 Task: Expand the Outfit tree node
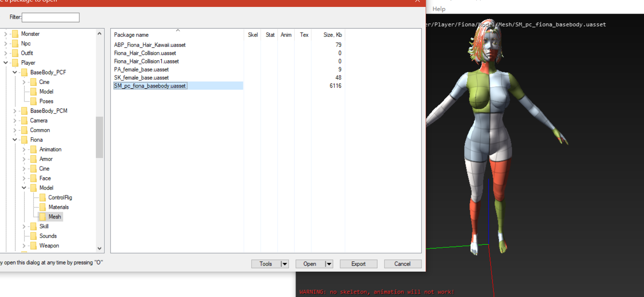[x=5, y=53]
